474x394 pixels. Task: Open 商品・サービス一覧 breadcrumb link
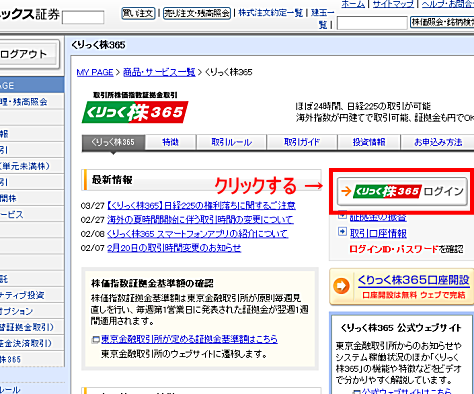(159, 72)
